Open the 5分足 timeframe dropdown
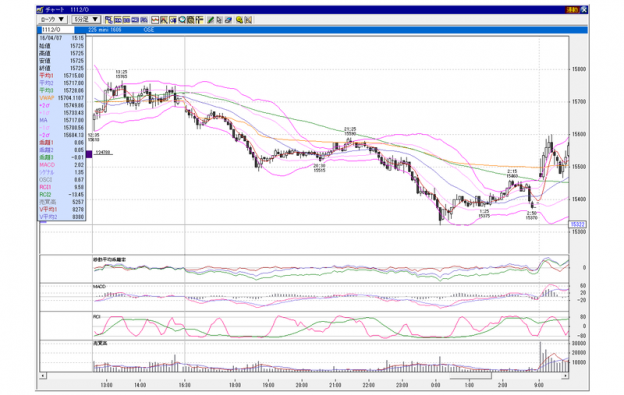The image size is (624, 395). pos(86,19)
